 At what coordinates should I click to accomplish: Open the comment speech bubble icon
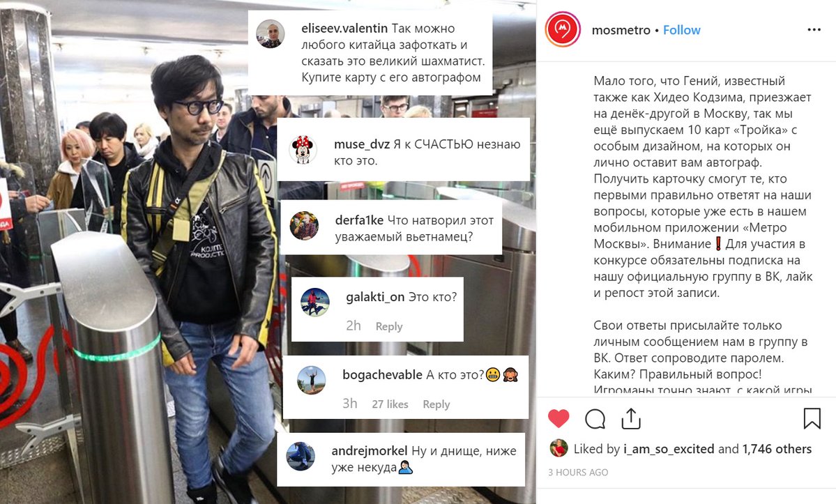pyautogui.click(x=595, y=419)
